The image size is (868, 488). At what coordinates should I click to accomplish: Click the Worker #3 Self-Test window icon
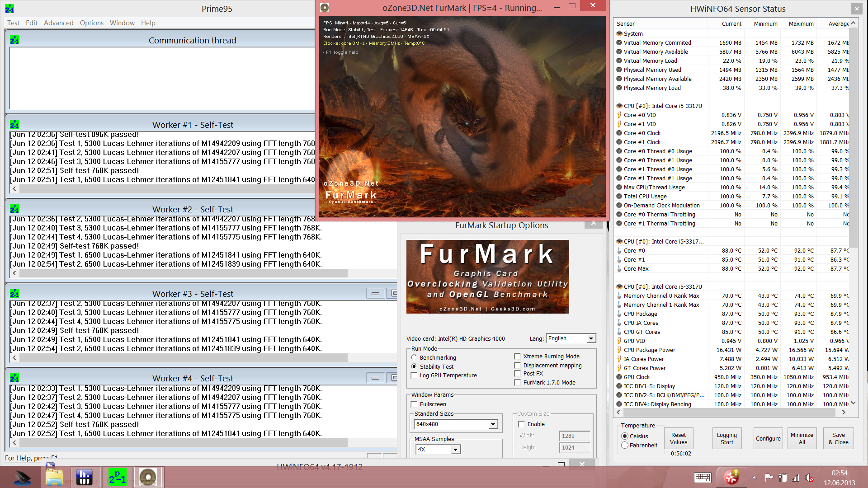tap(14, 294)
